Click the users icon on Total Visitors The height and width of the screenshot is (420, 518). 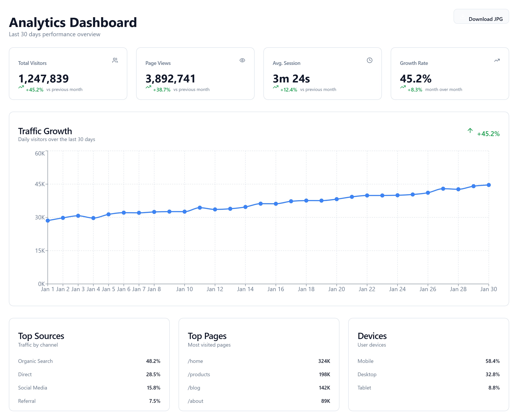[115, 60]
